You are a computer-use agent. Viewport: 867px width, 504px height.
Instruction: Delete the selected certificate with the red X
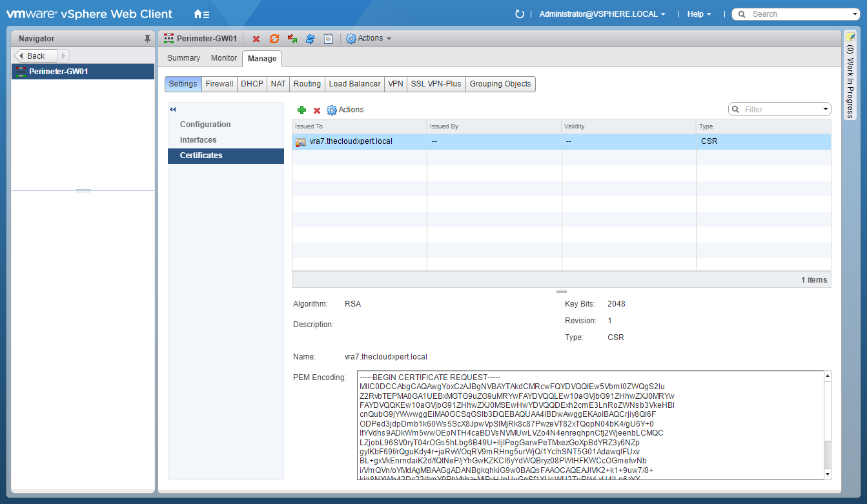pyautogui.click(x=317, y=110)
